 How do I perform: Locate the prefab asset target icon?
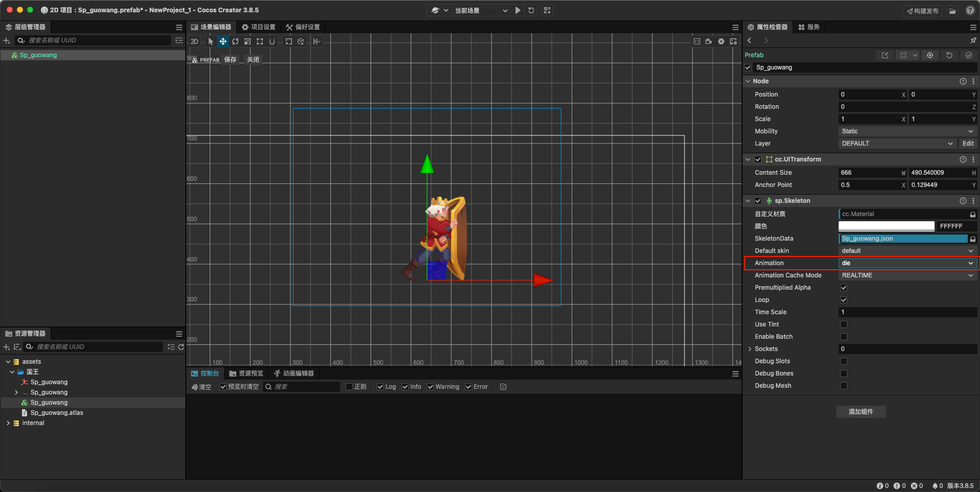[930, 55]
